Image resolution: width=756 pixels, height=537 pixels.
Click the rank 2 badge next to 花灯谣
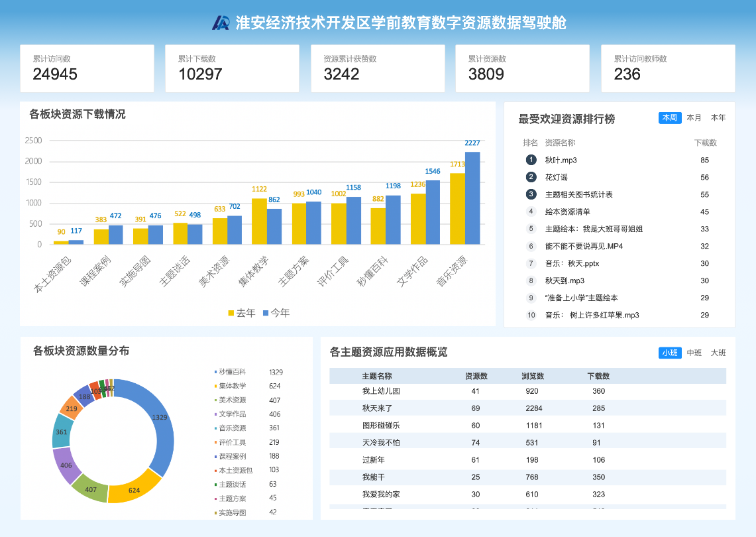[x=531, y=177]
